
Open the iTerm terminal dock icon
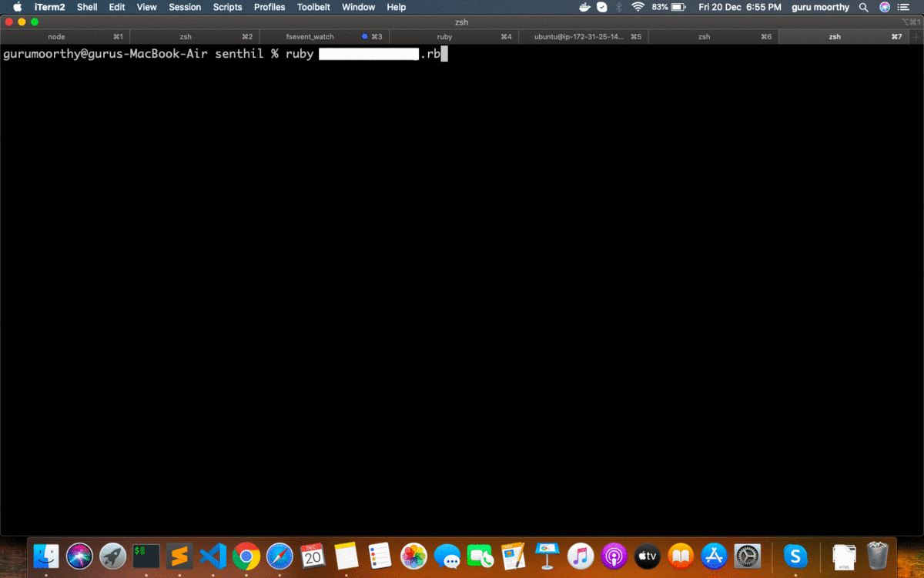click(x=146, y=556)
